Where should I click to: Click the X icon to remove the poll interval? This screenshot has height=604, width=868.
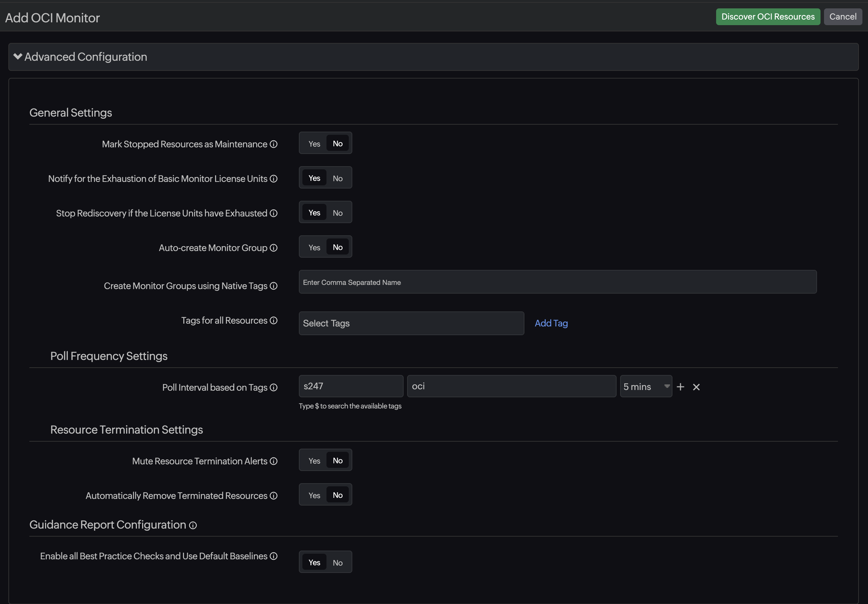click(696, 387)
